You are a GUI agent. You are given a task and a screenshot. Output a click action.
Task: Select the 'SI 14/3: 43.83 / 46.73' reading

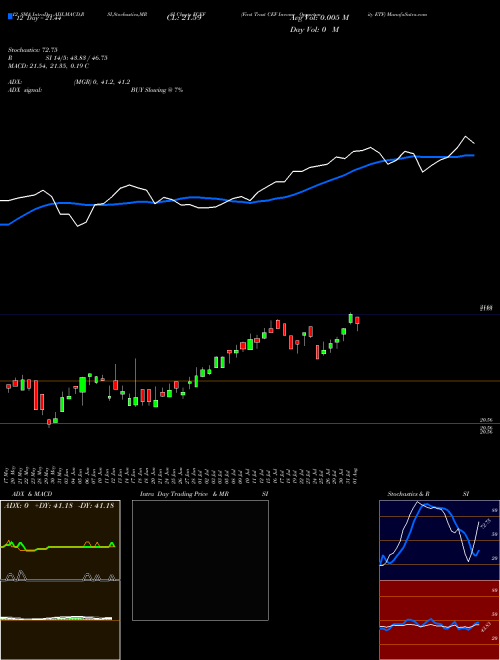click(77, 58)
